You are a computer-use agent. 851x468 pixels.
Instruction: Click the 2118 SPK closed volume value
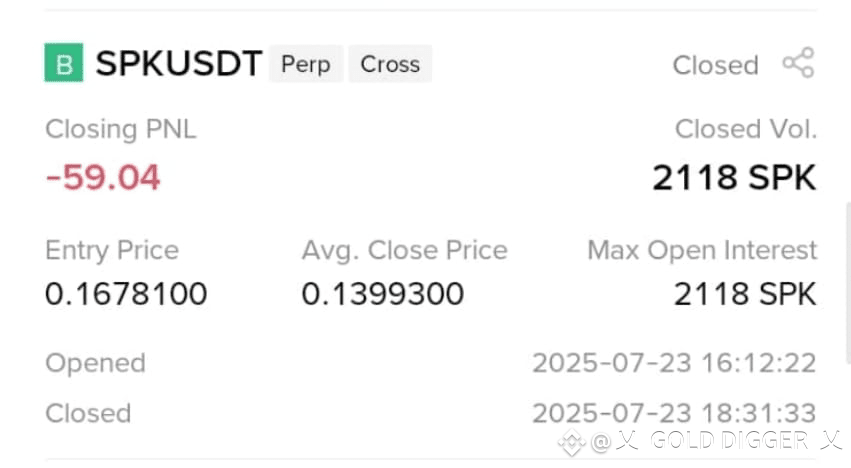click(734, 178)
